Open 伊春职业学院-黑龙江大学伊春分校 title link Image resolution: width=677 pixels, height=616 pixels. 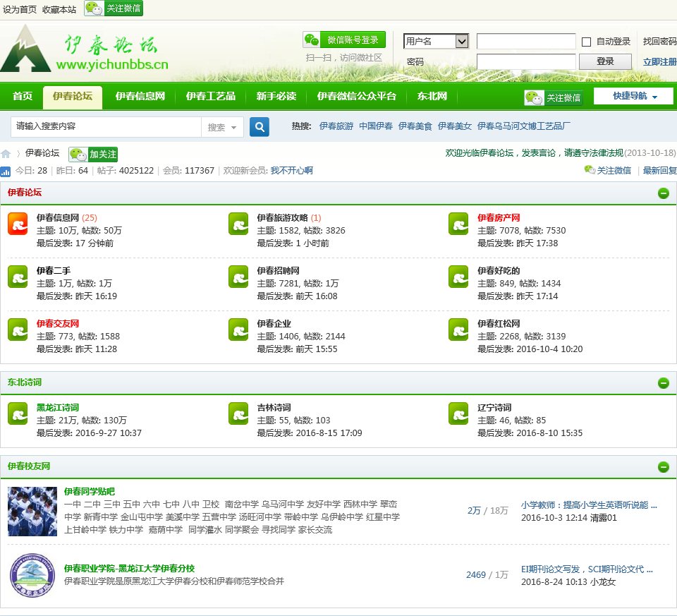click(x=130, y=569)
